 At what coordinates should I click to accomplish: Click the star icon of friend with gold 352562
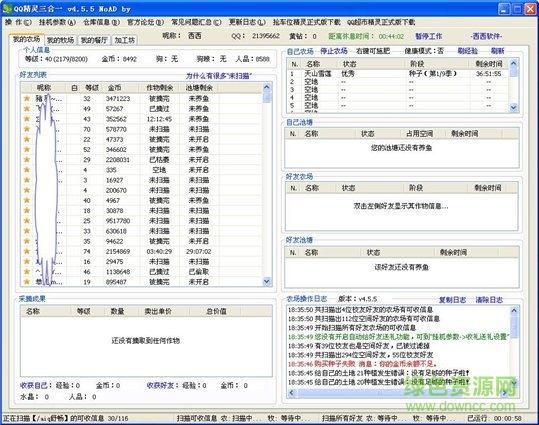[x=27, y=119]
